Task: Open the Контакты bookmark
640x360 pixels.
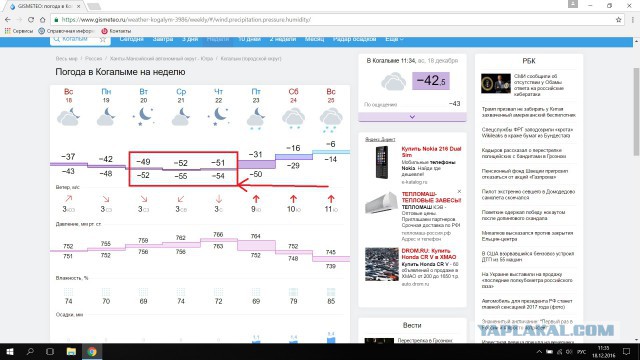Action: [116, 31]
